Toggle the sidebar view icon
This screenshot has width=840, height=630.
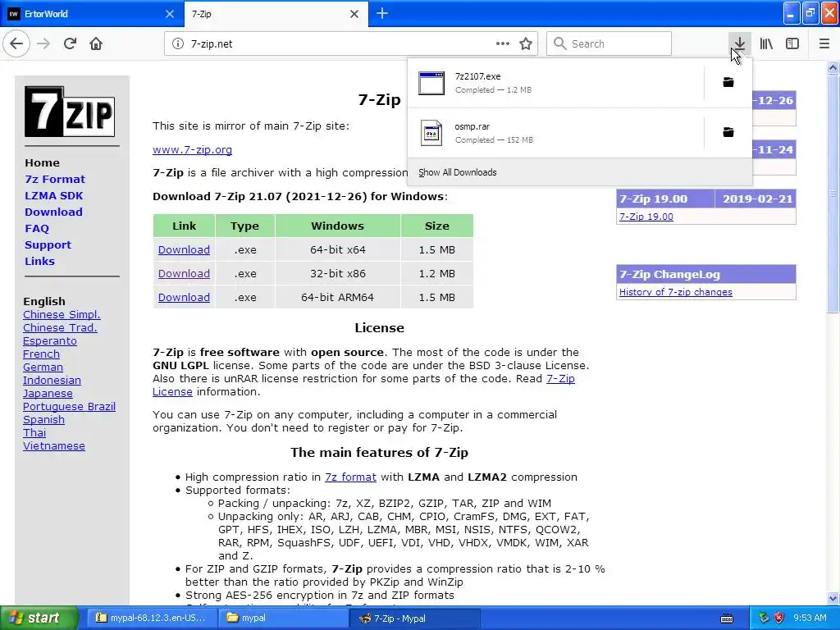point(792,43)
